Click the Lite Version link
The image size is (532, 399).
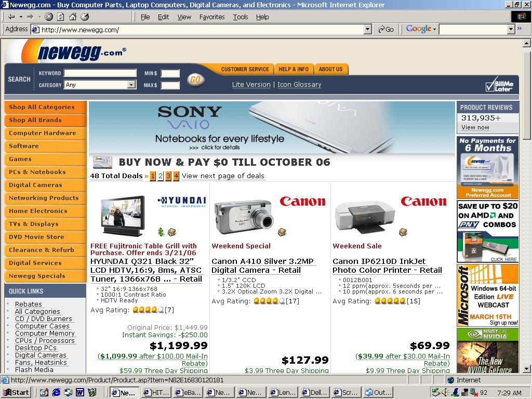click(x=251, y=85)
